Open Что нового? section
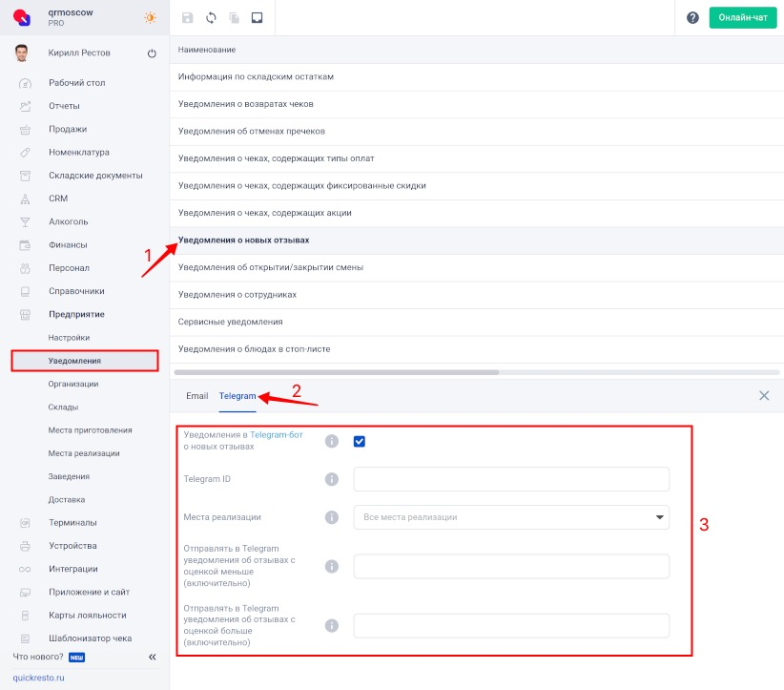Viewport: 784px width, 690px height. 38,657
